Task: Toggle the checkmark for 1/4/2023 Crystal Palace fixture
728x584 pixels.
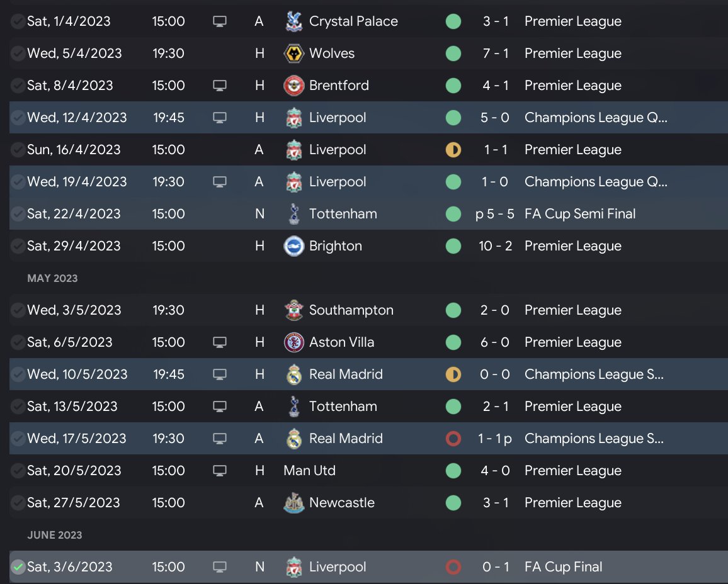Action: [18, 21]
